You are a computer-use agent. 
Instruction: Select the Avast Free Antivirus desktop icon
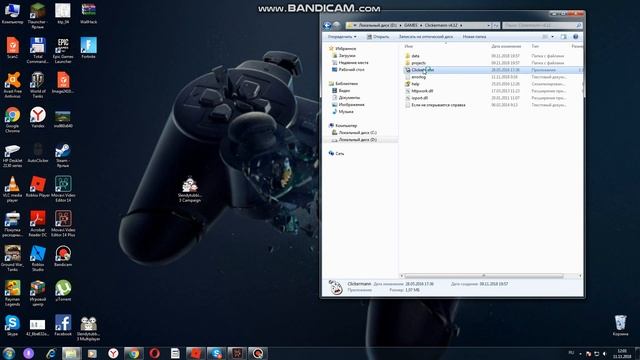[12, 85]
